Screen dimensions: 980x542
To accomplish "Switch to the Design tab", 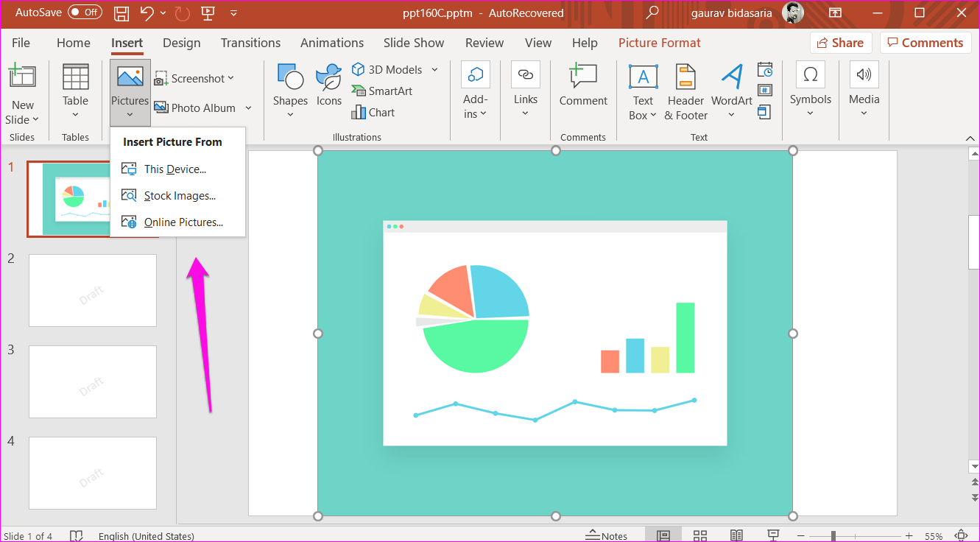I will click(x=182, y=43).
